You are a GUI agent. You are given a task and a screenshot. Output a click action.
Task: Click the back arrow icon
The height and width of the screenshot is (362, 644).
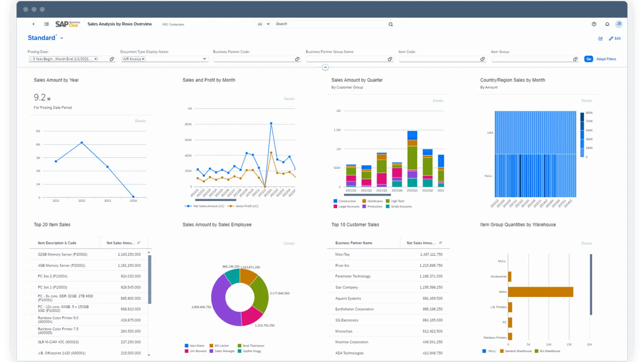(34, 24)
